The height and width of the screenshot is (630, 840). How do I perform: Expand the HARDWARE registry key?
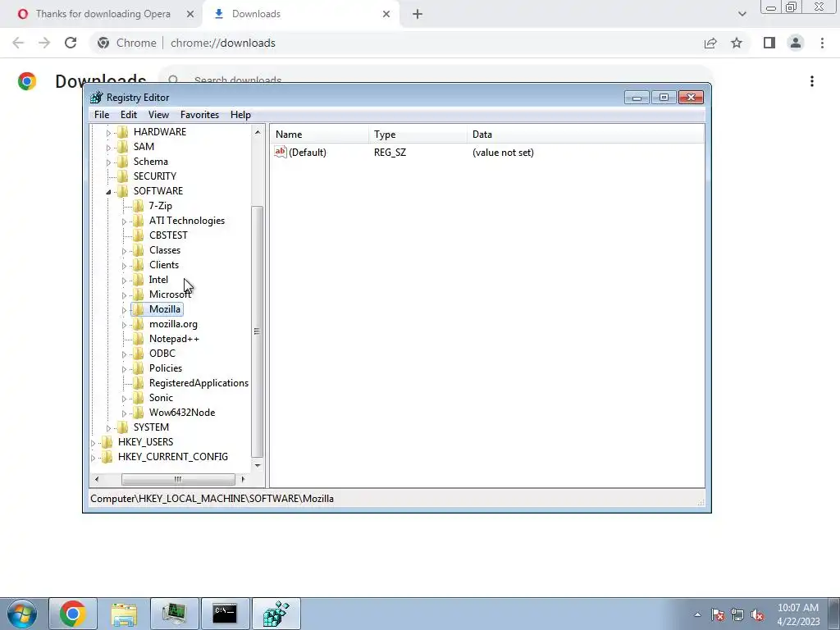pyautogui.click(x=108, y=132)
